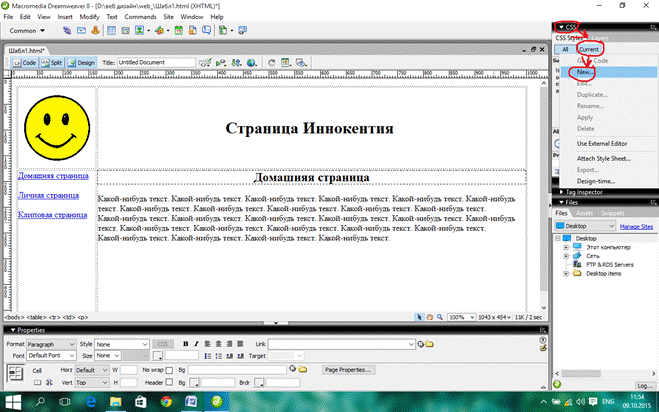Click the Visual Aids eye icon
This screenshot has width=659, height=412.
click(x=301, y=63)
